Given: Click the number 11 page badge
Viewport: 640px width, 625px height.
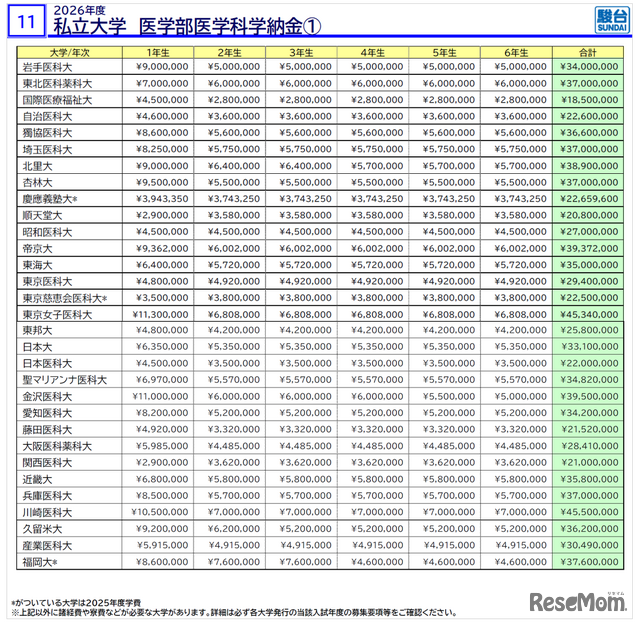Looking at the screenshot, I should pyautogui.click(x=27, y=21).
